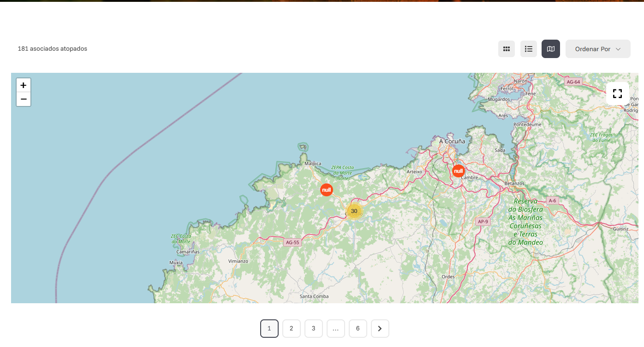Zoom out on the map
This screenshot has height=347, width=644.
[24, 99]
